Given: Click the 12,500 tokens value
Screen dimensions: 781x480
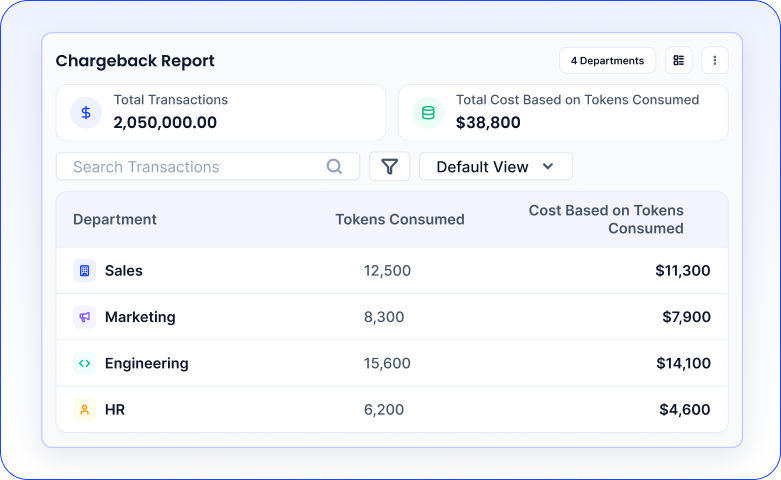Looking at the screenshot, I should pos(387,270).
